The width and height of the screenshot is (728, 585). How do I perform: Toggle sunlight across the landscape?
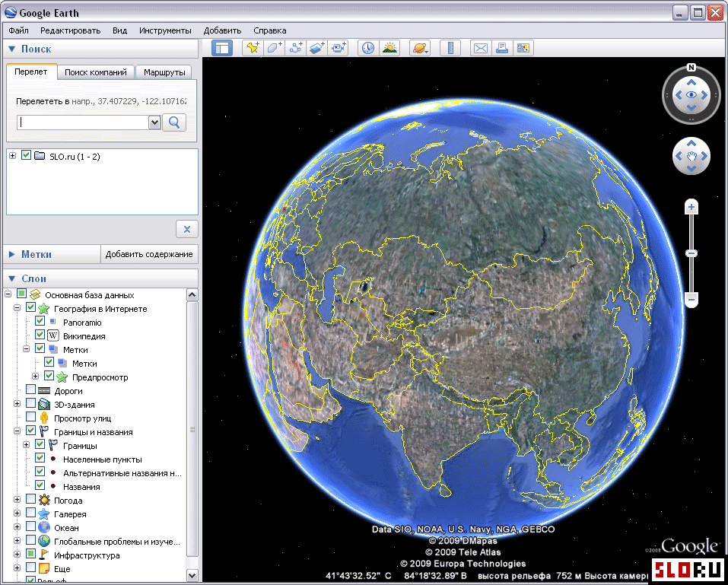tap(389, 48)
